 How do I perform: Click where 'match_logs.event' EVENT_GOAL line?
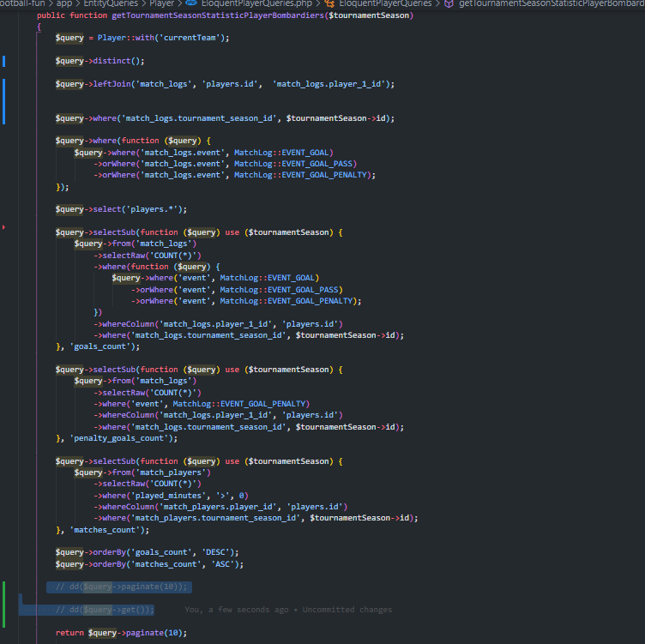(x=204, y=153)
